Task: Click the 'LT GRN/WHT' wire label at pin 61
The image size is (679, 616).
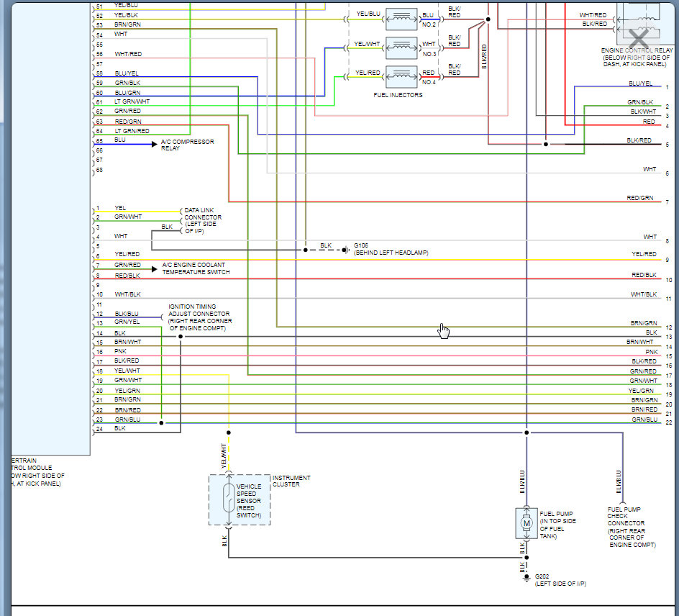Action: pyautogui.click(x=132, y=101)
